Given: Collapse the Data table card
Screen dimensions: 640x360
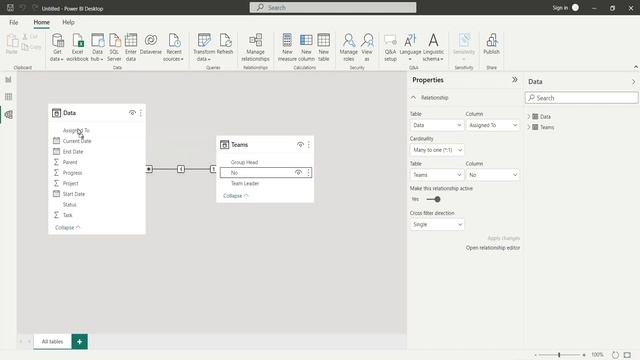Looking at the screenshot, I should (x=67, y=227).
